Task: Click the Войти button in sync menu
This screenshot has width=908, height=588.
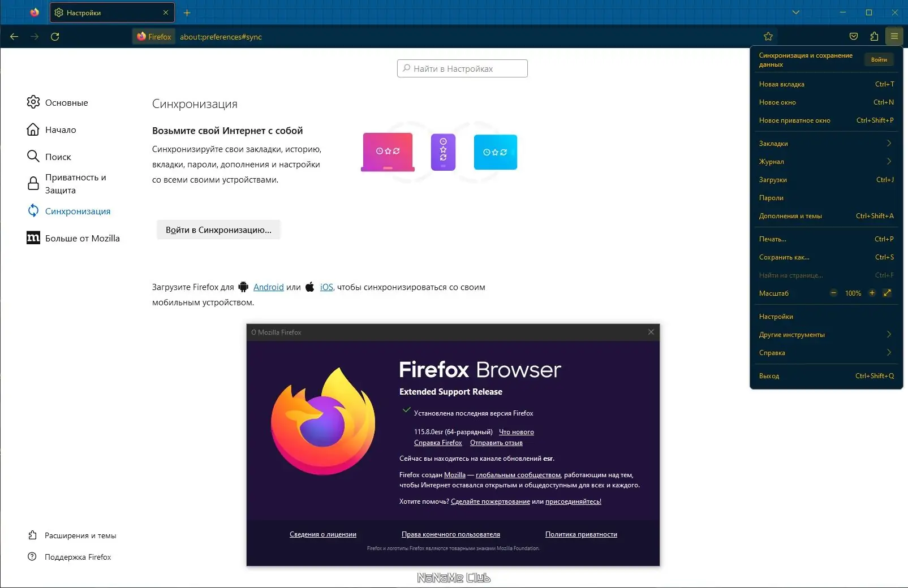Action: pos(879,60)
